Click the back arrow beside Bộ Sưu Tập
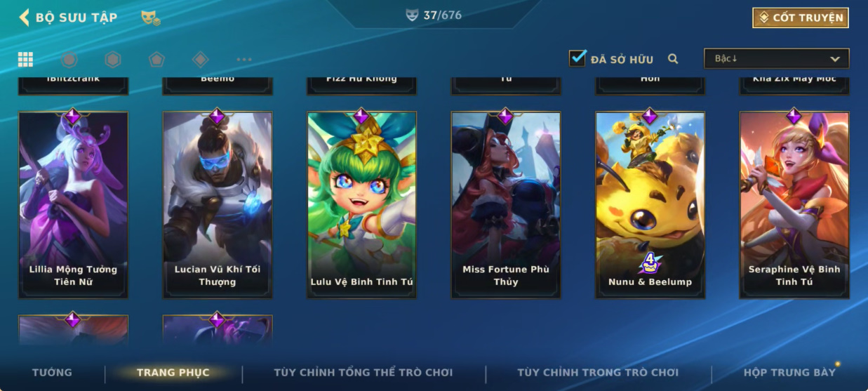Screen dimensions: 868x391 pyautogui.click(x=25, y=18)
